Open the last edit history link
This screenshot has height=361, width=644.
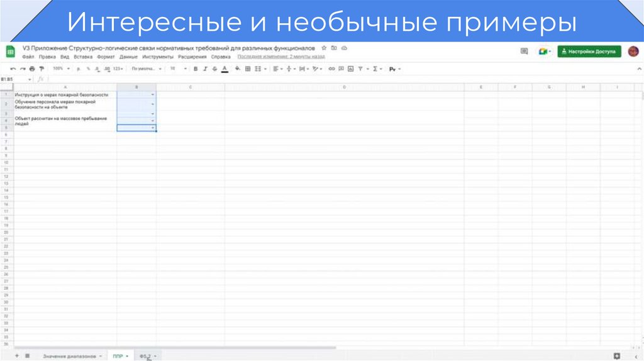coord(281,57)
